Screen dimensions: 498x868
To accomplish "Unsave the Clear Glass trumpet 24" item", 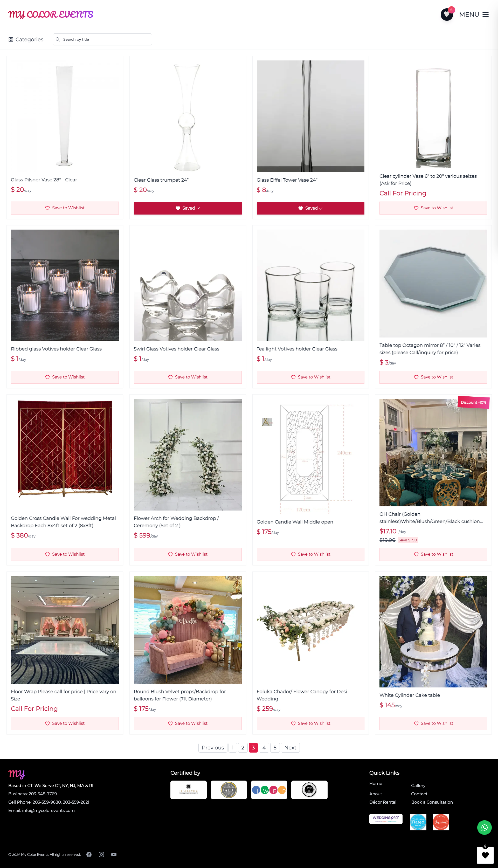I will click(x=188, y=208).
